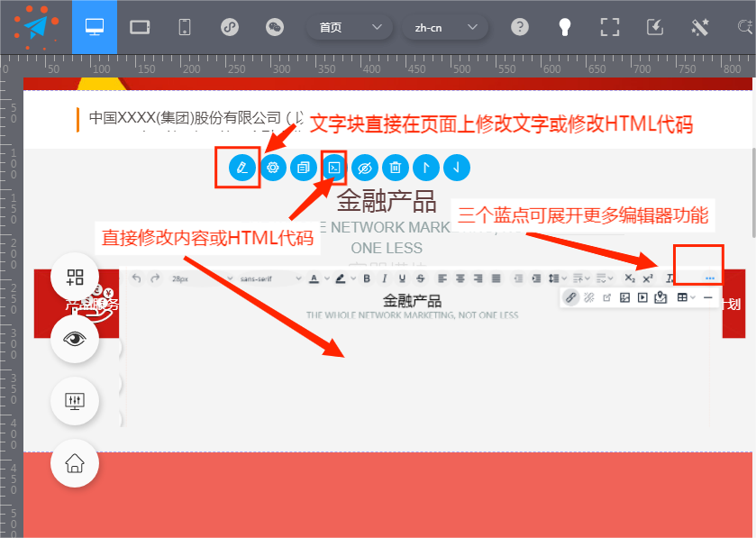
Task: Open module settings gear icon
Action: pyautogui.click(x=273, y=168)
